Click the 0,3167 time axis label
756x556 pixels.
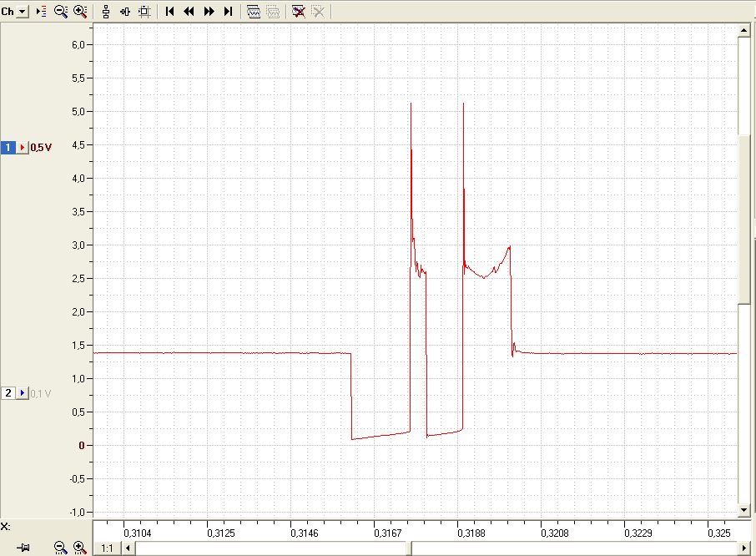388,533
